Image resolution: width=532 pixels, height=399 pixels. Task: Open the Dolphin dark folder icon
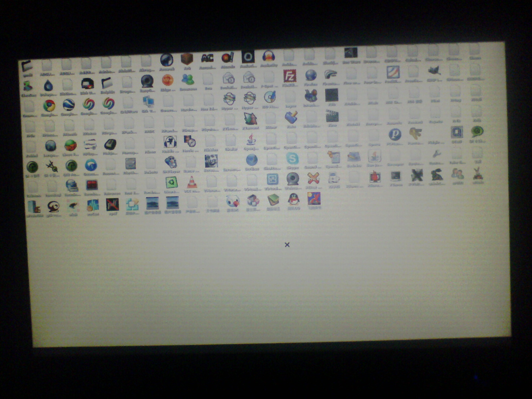[107, 83]
